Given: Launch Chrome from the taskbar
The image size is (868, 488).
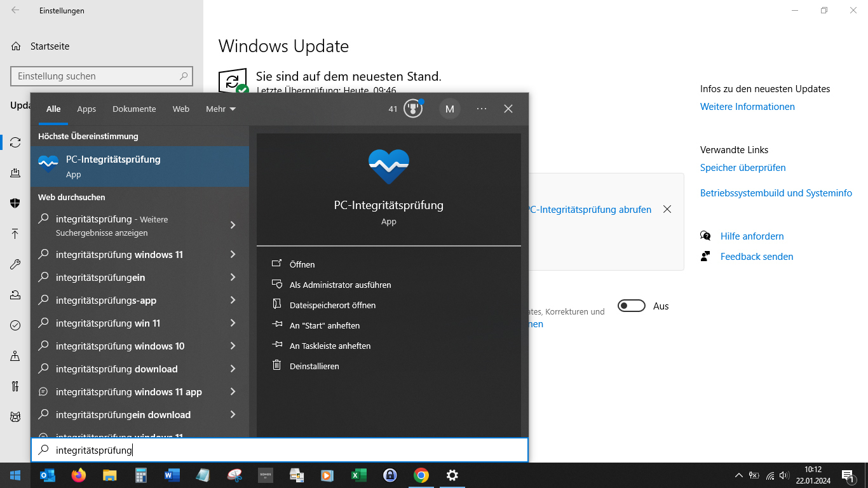Looking at the screenshot, I should [x=421, y=475].
